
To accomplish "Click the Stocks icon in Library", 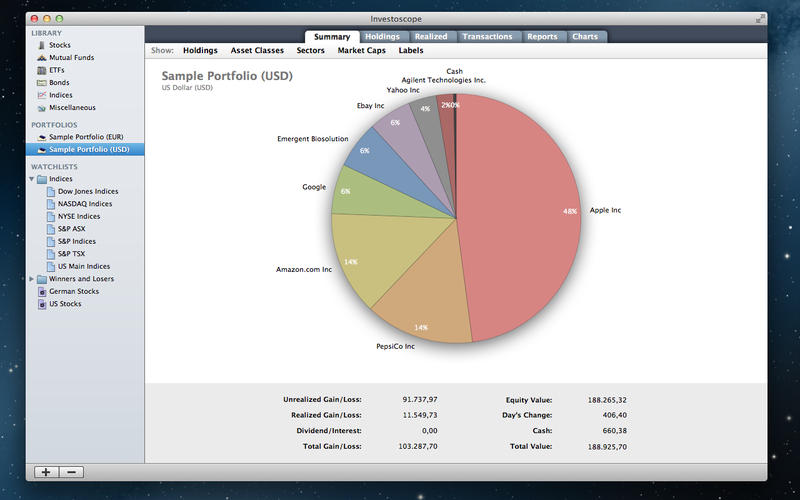I will pyautogui.click(x=41, y=46).
